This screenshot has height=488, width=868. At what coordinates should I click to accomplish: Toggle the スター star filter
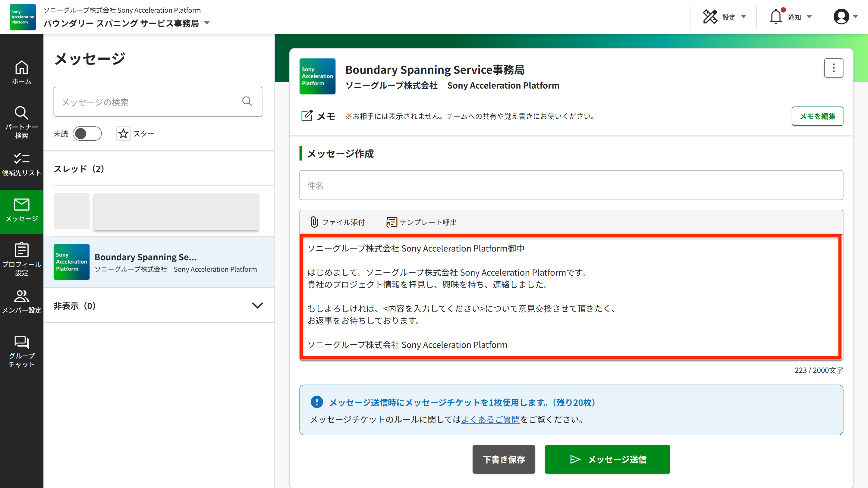123,134
